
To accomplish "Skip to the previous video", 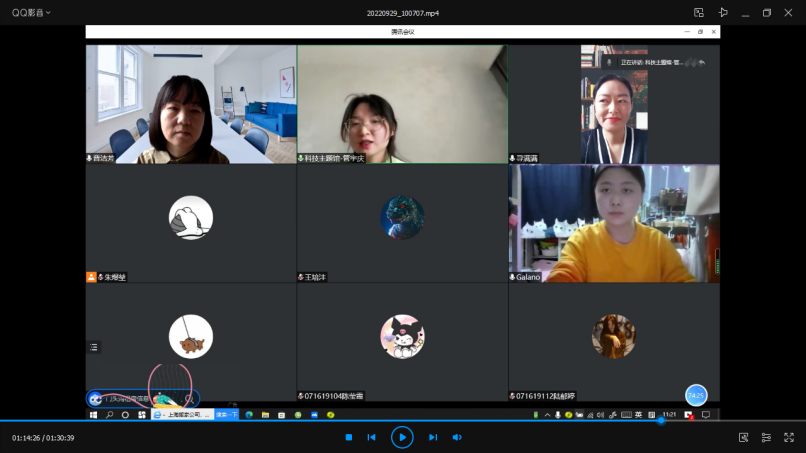I will 371,437.
